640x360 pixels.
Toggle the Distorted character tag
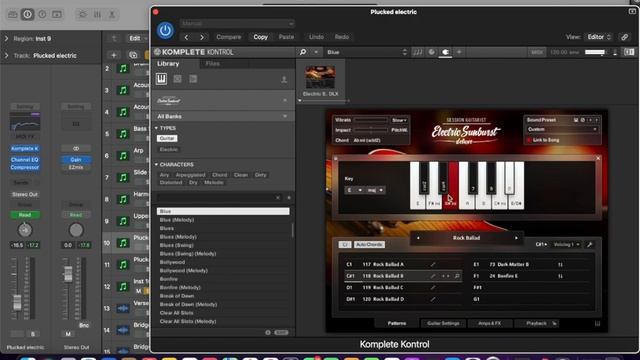tap(171, 182)
